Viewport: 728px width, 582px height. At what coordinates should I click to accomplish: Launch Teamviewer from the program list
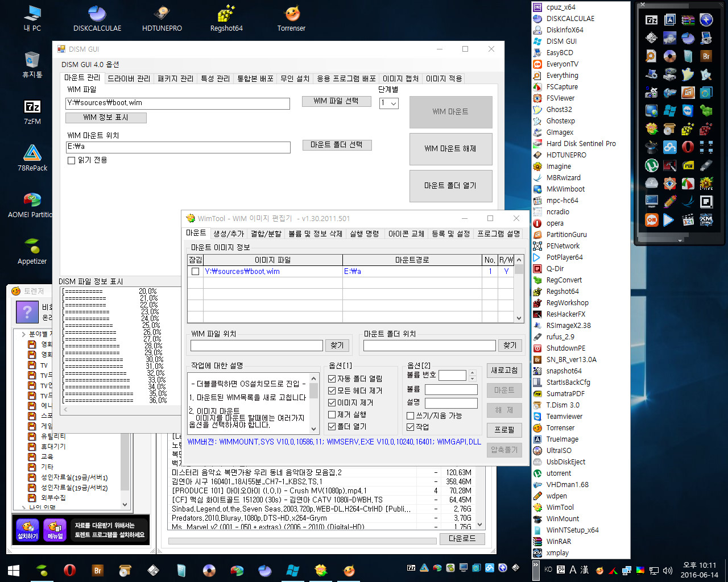coord(564,417)
